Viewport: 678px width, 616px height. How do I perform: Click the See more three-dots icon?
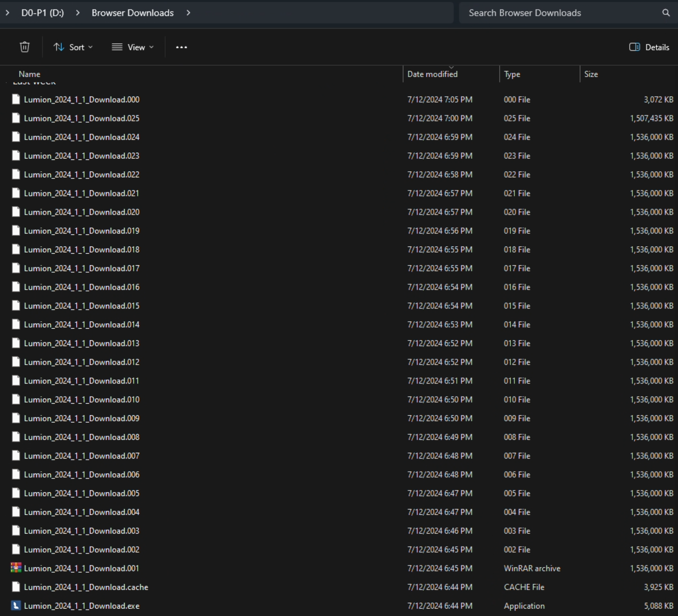tap(181, 47)
